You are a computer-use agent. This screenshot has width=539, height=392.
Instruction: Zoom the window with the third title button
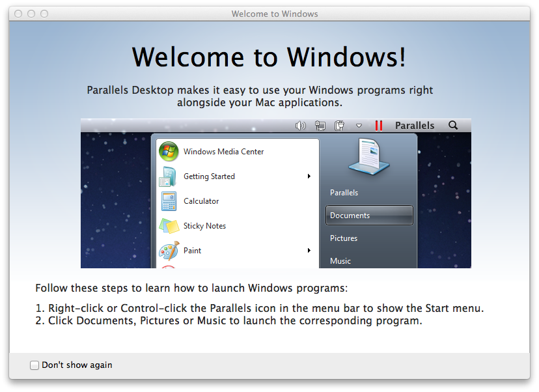pyautogui.click(x=44, y=14)
